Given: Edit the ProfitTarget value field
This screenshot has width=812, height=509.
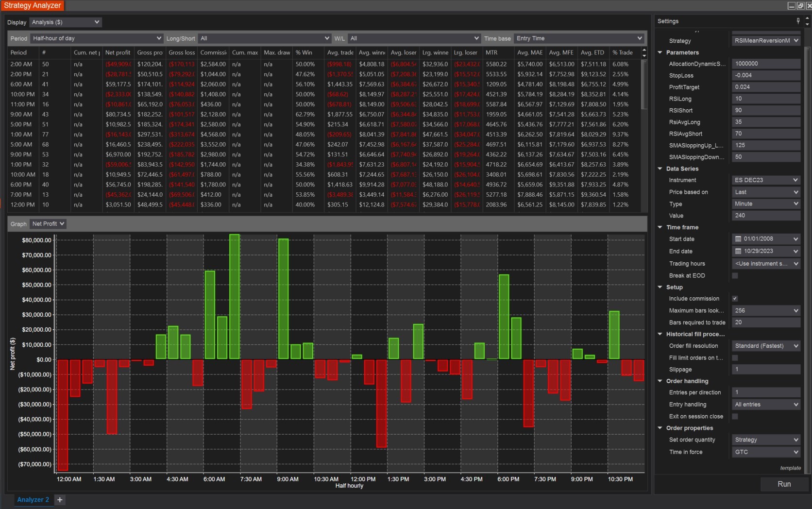Looking at the screenshot, I should pos(766,87).
